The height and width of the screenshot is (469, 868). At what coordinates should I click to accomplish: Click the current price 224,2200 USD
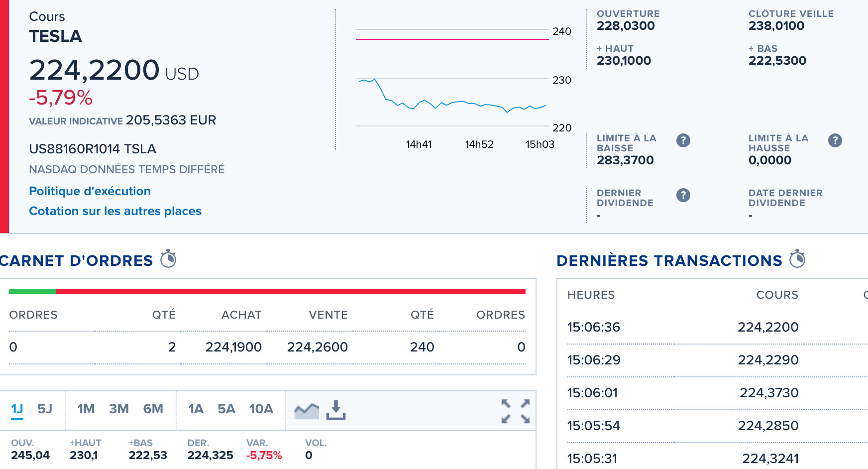pyautogui.click(x=114, y=70)
